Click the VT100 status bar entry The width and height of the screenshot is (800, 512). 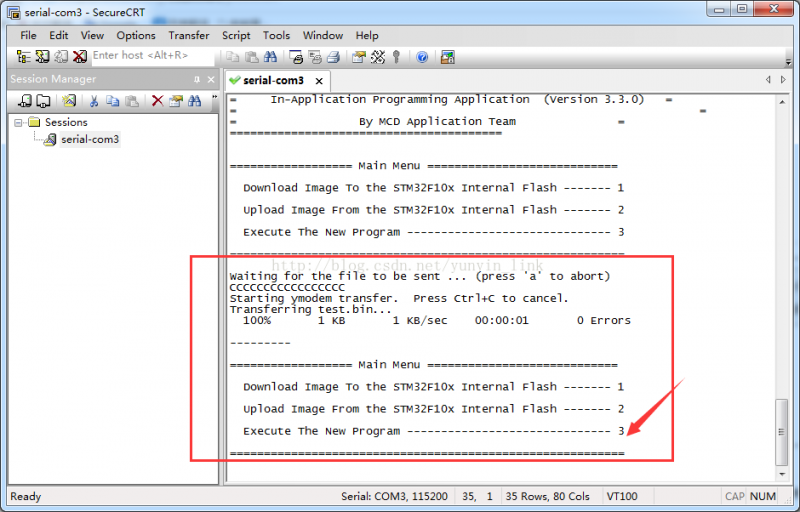[621, 496]
